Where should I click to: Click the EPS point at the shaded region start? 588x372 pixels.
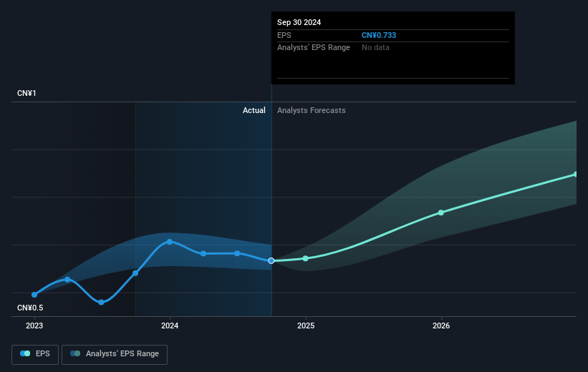pos(135,273)
